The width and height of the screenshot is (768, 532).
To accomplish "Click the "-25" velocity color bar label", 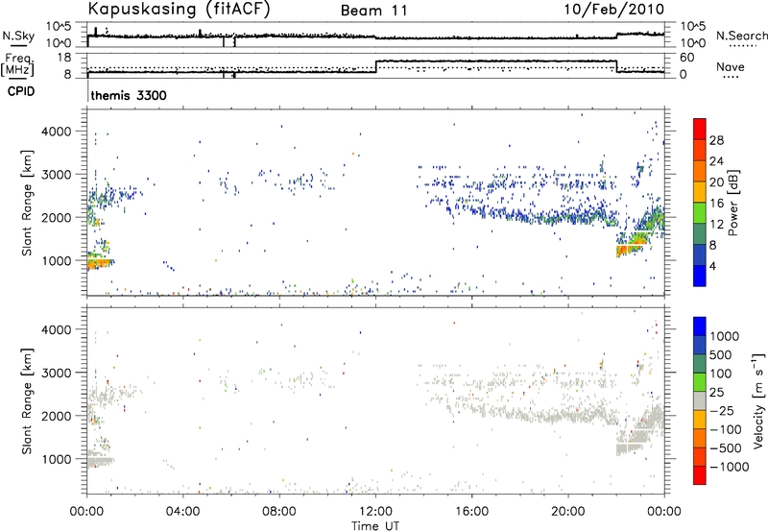I will (x=722, y=410).
